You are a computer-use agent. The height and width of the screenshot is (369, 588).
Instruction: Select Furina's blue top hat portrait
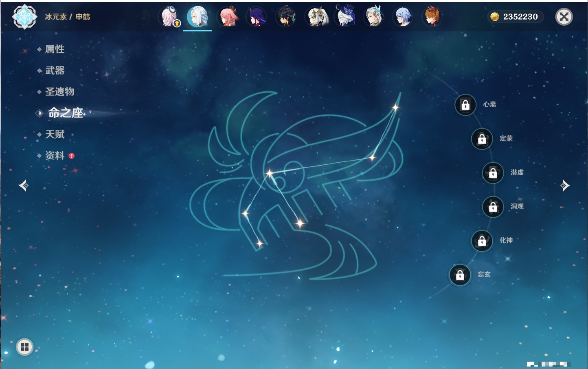345,16
